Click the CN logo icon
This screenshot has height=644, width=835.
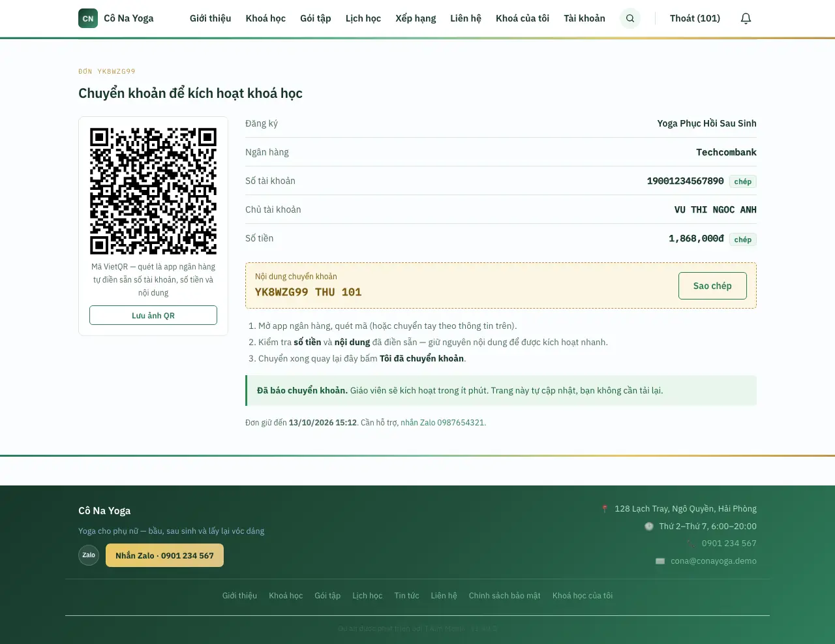coord(88,18)
